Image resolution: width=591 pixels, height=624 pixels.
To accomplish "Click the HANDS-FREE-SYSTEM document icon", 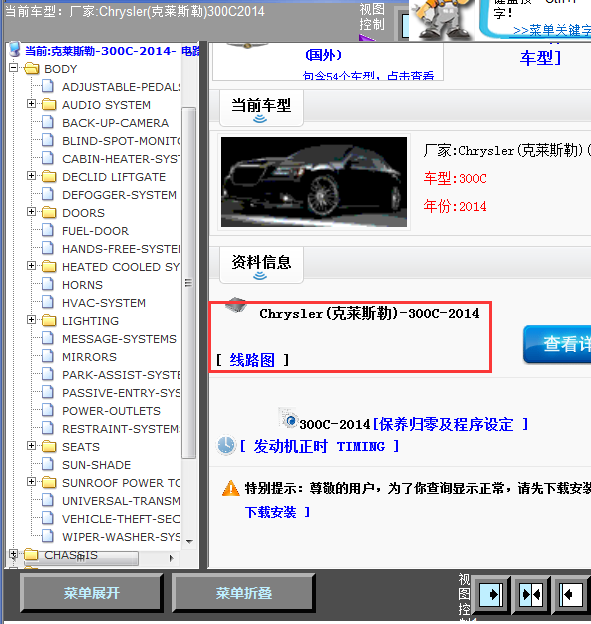I will (x=48, y=248).
